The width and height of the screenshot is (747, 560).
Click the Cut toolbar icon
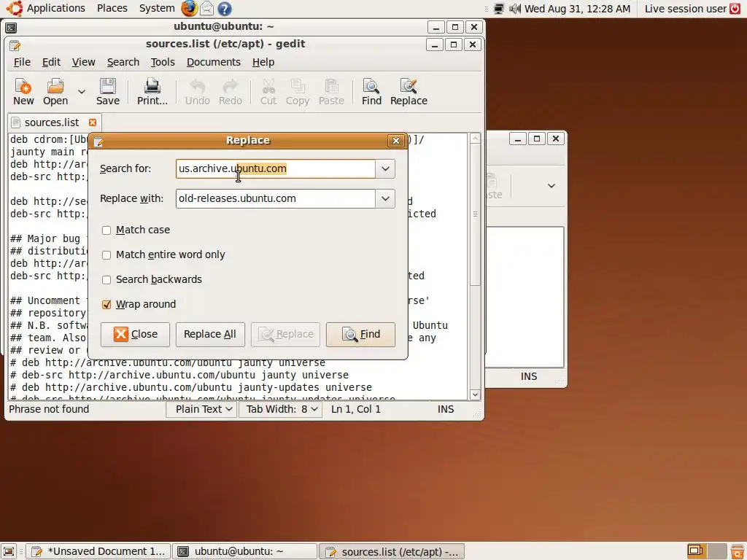coord(268,92)
